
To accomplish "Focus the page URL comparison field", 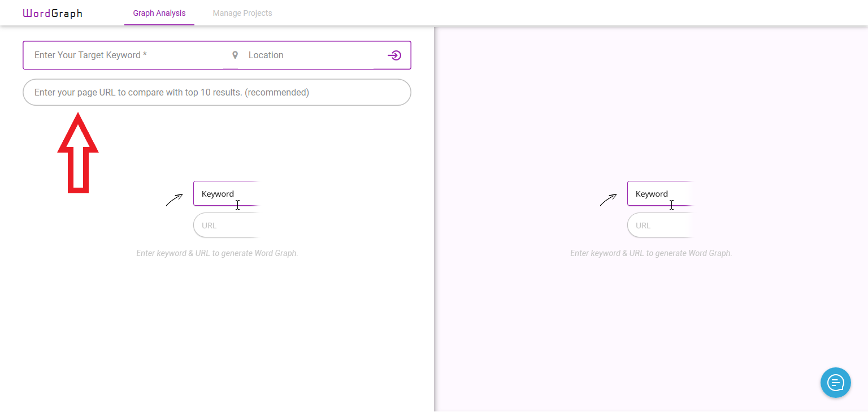I will pos(217,92).
